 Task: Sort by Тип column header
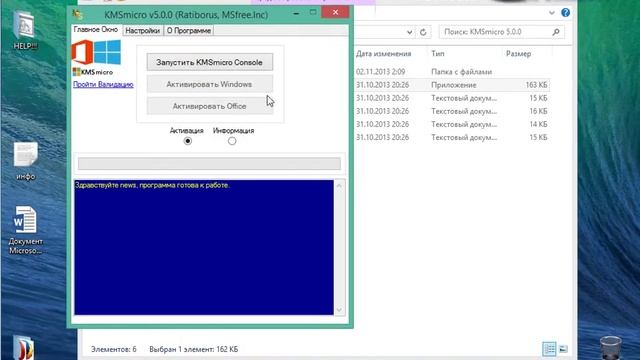click(438, 53)
